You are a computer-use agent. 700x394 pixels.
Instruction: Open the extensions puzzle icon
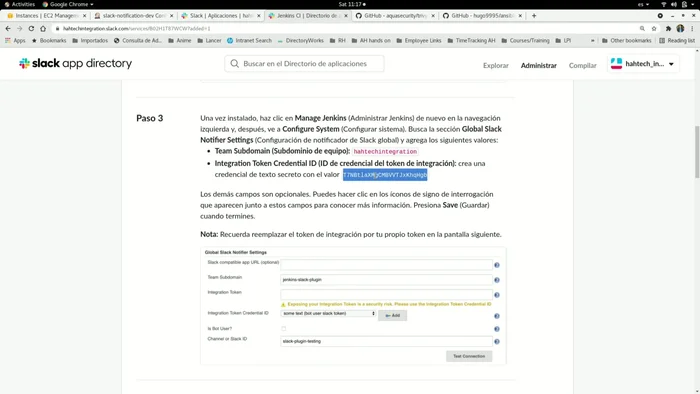tap(668, 28)
